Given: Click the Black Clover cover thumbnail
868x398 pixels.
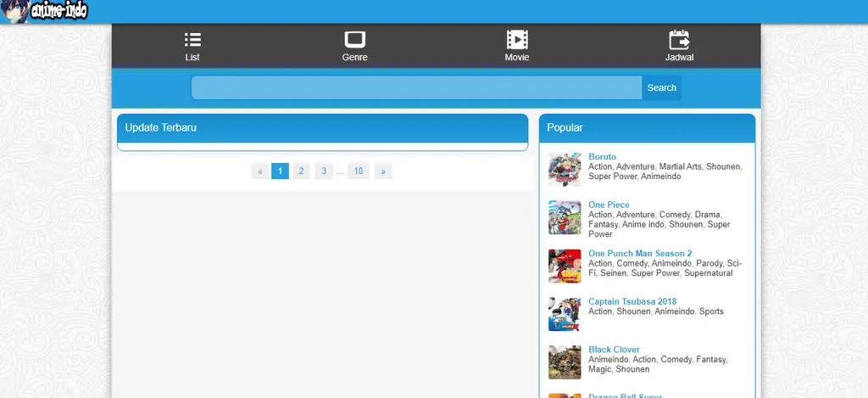Looking at the screenshot, I should point(565,362).
